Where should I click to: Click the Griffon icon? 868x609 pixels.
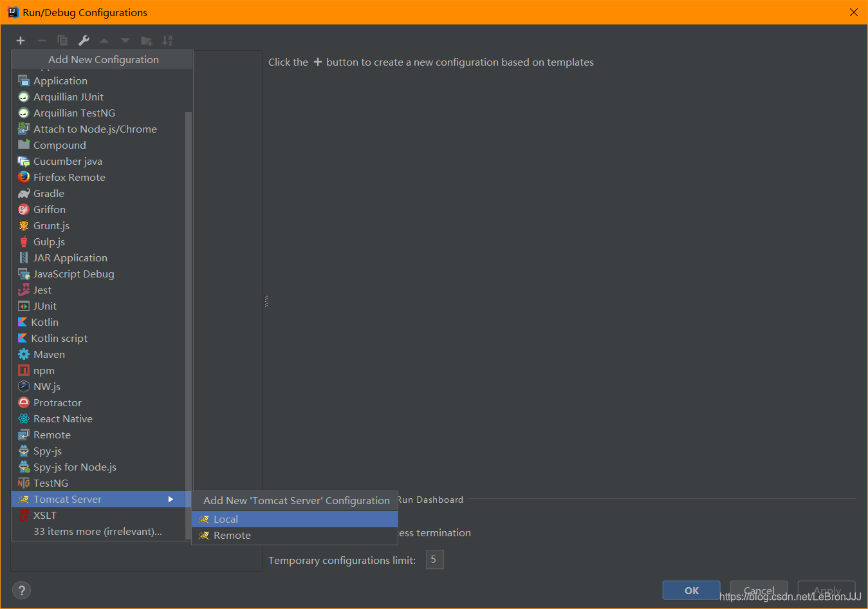click(24, 209)
